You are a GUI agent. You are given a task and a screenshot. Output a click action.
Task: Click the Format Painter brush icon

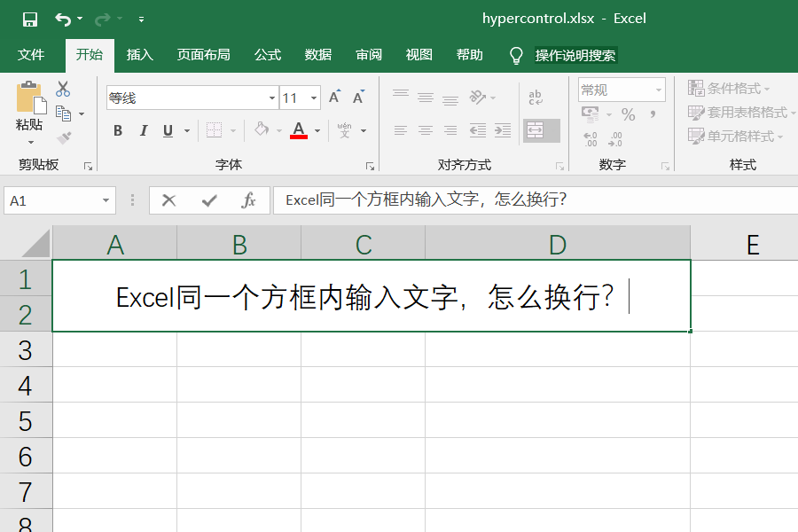64,137
